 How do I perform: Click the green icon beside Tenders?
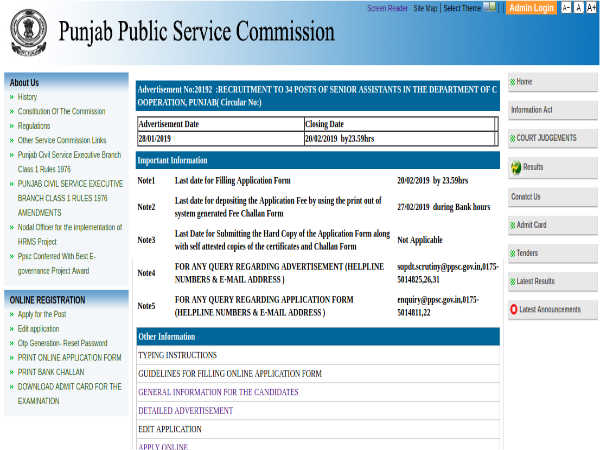coord(513,253)
